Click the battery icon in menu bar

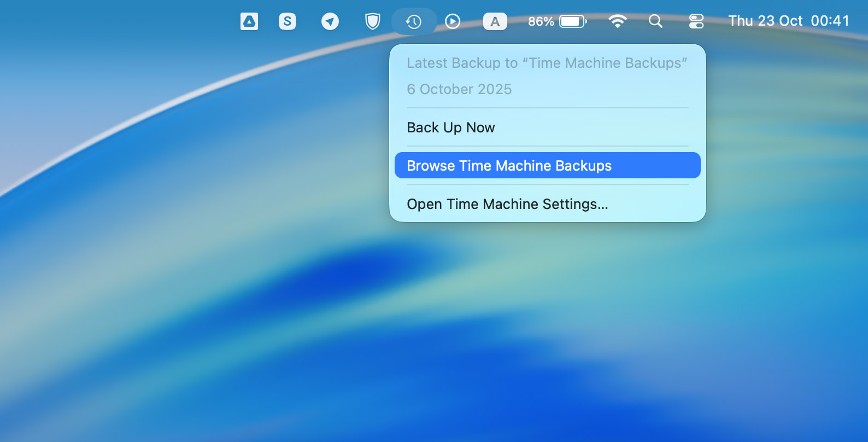point(572,21)
